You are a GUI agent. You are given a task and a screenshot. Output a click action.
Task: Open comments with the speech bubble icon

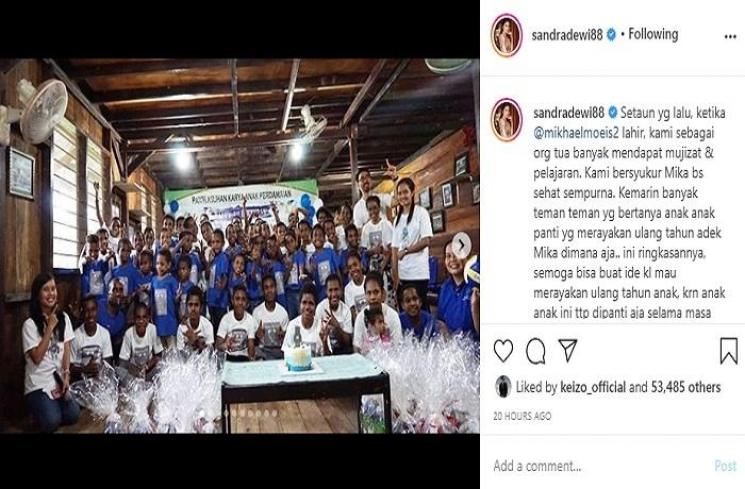[x=535, y=351]
